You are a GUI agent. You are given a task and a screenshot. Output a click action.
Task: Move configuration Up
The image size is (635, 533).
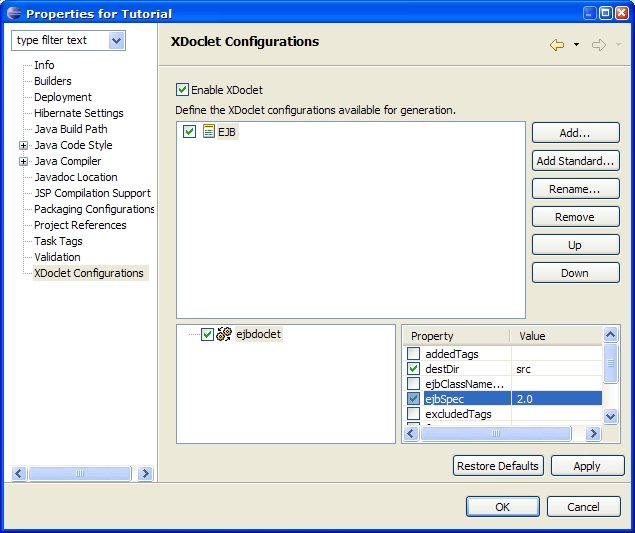tap(575, 245)
